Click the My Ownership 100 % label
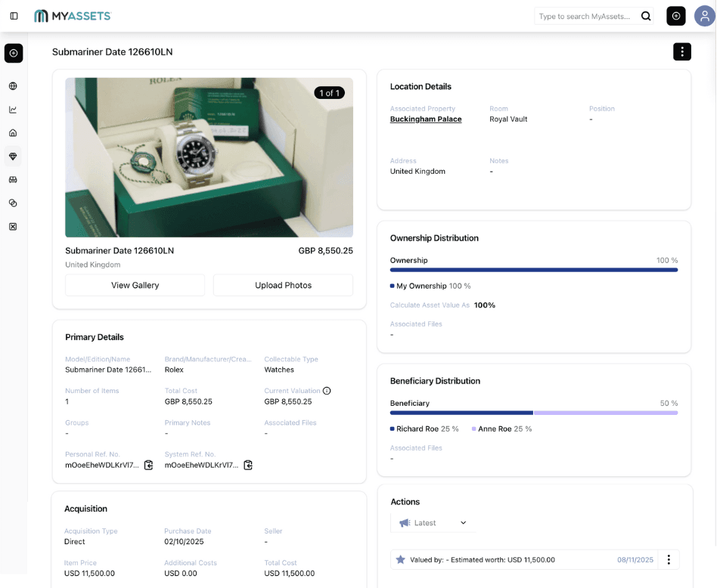The image size is (720, 588). 433,286
